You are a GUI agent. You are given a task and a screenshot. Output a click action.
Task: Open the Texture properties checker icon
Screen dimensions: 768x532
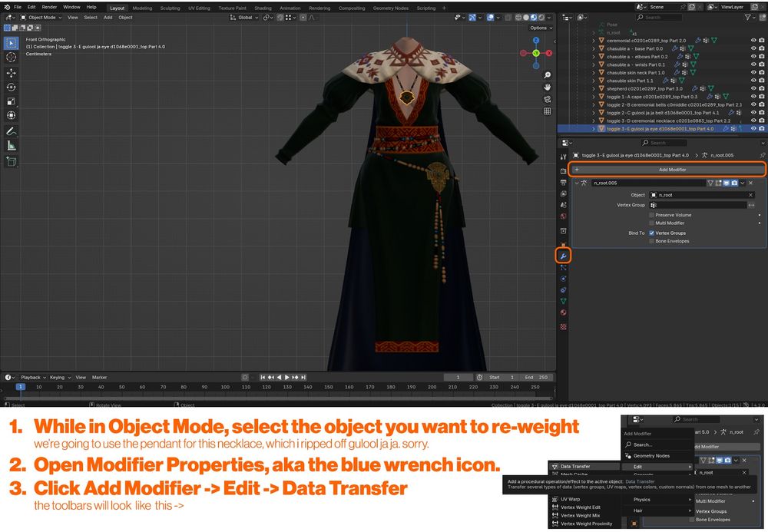pyautogui.click(x=563, y=326)
